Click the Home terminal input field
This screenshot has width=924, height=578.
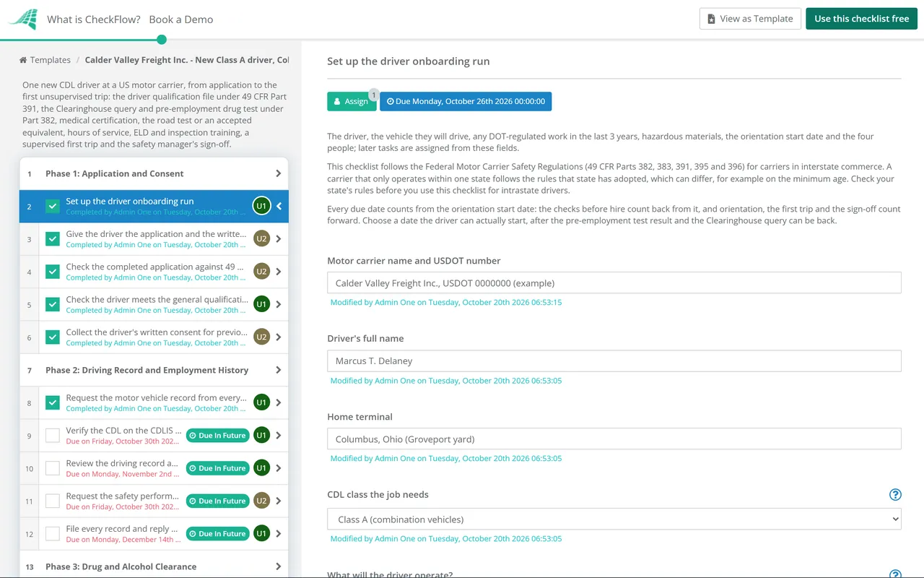pos(614,439)
